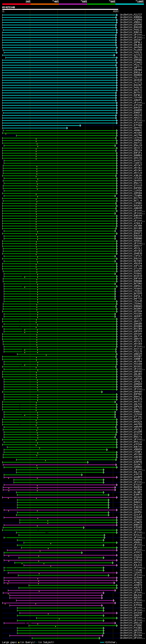Select the UniRef100_Q8LB04 label
The image size is (146, 644).
[131, 45]
